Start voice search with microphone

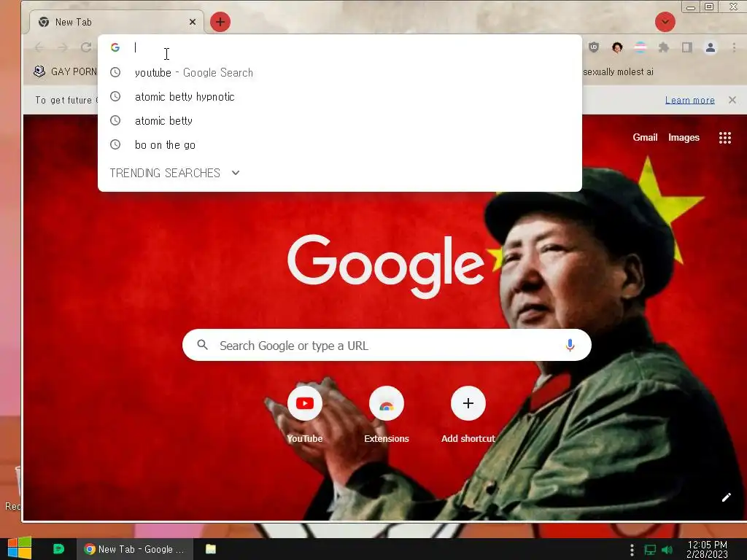click(x=570, y=345)
